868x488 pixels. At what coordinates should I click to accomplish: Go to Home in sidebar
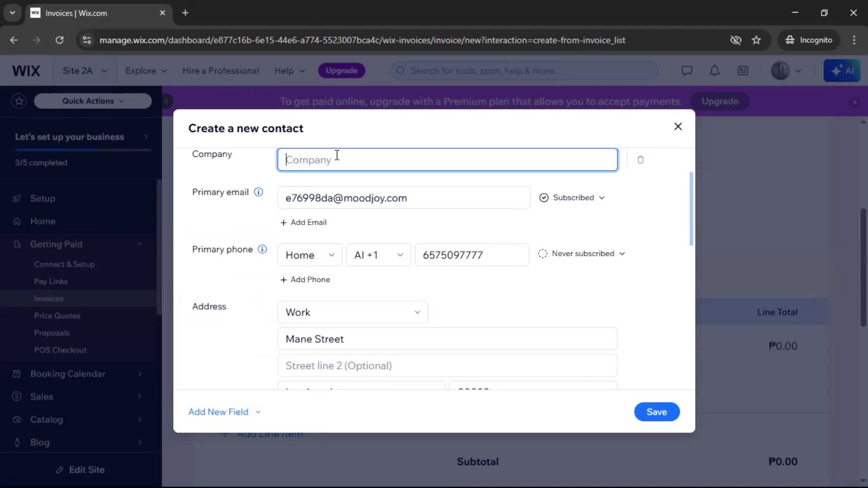42,221
